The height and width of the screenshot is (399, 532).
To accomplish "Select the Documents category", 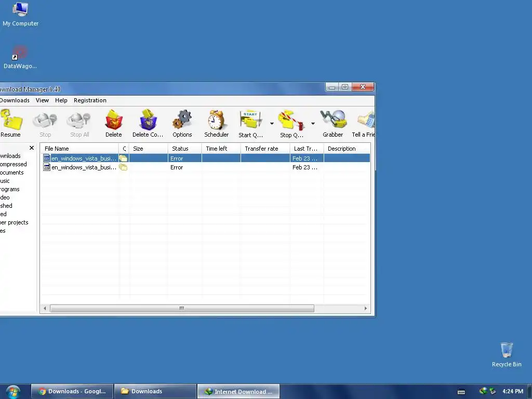I will 12,172.
